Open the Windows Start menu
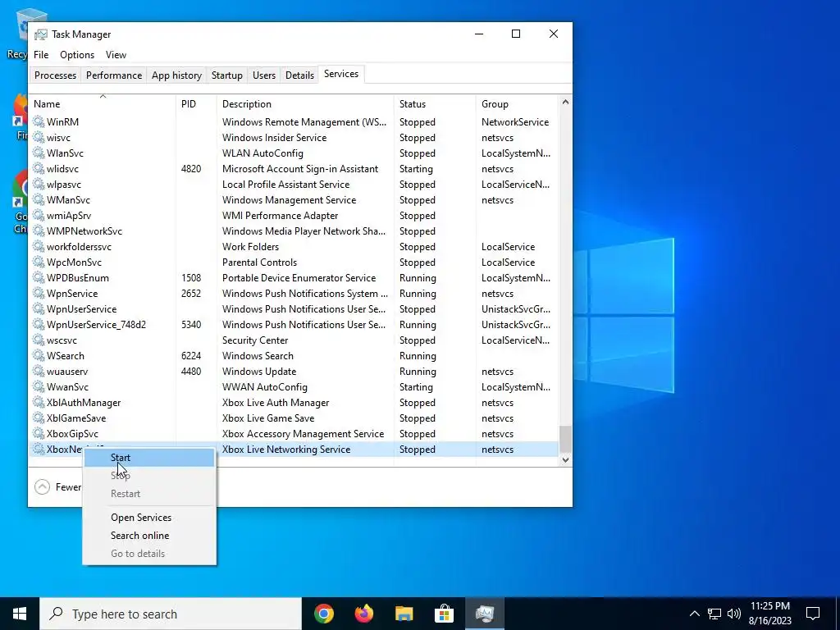 [20, 614]
